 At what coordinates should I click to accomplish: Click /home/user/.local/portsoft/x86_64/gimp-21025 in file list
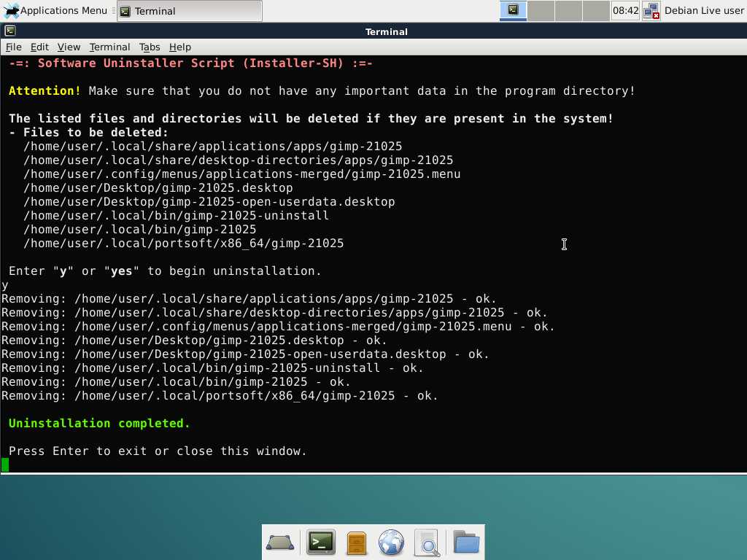(183, 244)
